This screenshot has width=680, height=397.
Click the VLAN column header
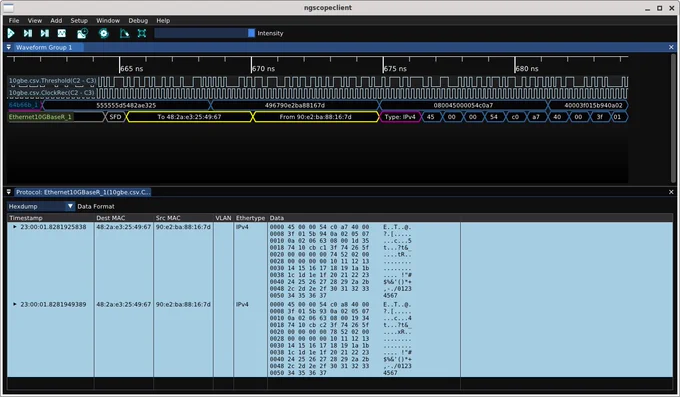coord(223,218)
